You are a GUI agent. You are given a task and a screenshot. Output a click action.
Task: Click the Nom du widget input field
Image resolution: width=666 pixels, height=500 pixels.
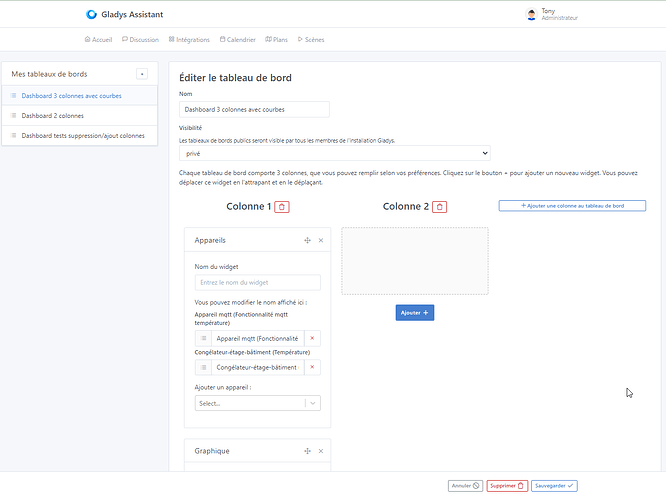tap(258, 283)
